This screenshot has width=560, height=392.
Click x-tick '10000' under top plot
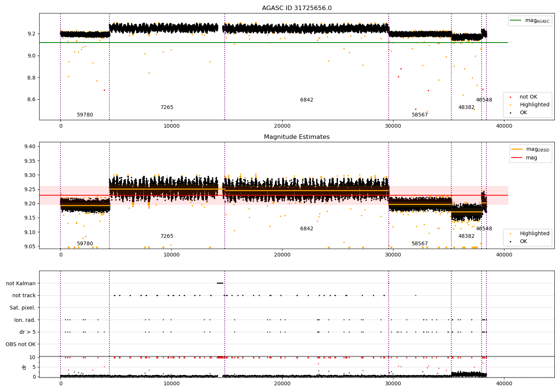171,126
